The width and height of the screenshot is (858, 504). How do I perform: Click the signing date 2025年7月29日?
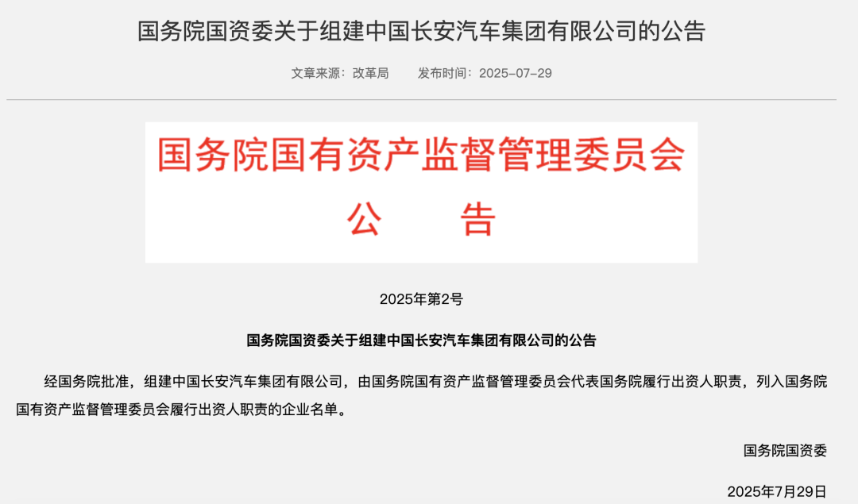pyautogui.click(x=777, y=492)
